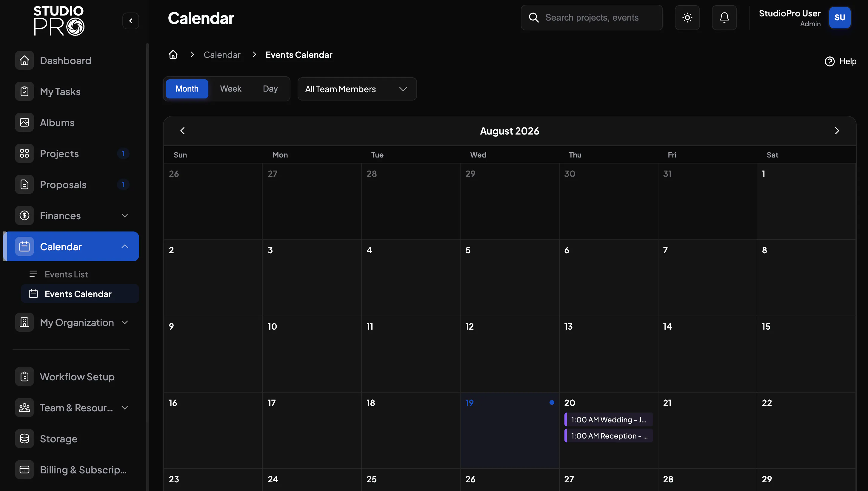Image resolution: width=868 pixels, height=491 pixels.
Task: Select date cell 12 on Wednesday
Action: [x=510, y=354]
